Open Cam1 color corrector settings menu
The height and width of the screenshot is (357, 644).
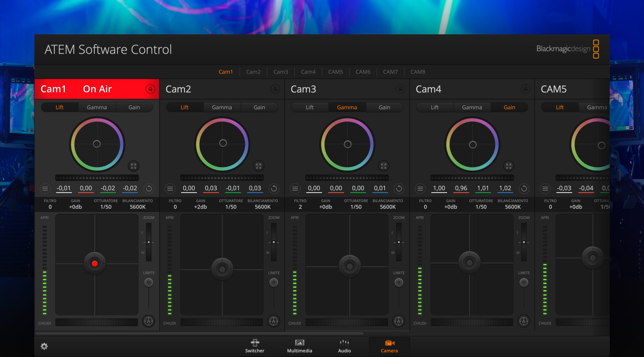click(45, 188)
